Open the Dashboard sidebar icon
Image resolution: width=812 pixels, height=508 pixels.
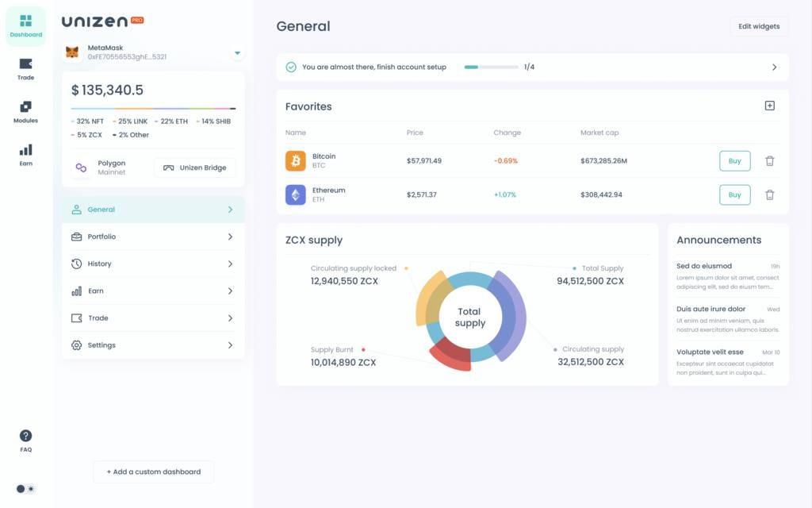[25, 26]
